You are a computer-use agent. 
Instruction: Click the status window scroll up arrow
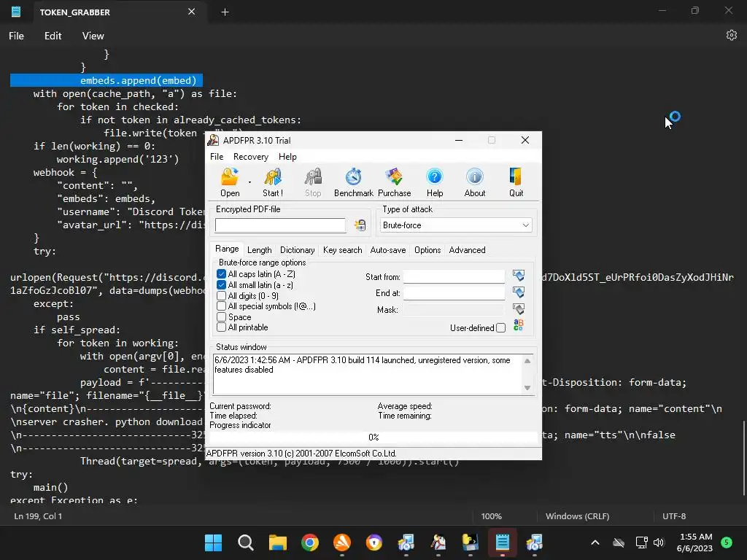pyautogui.click(x=527, y=361)
